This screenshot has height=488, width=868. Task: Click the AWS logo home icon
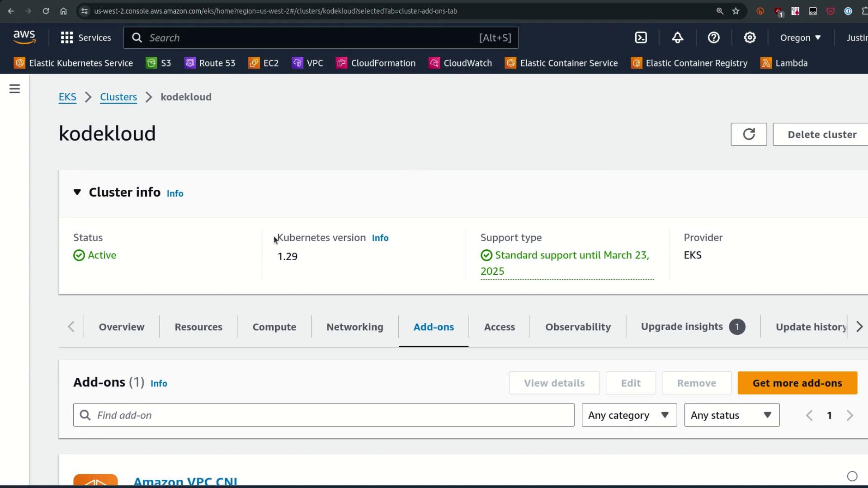(24, 38)
